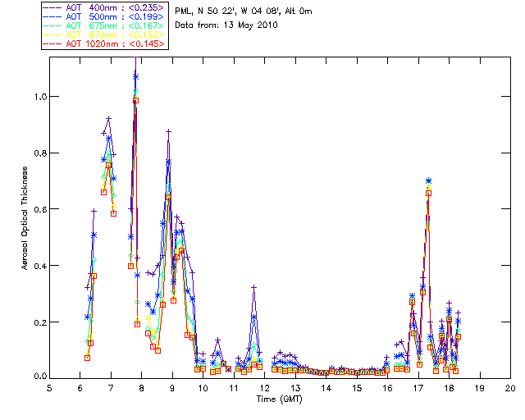The height and width of the screenshot is (420, 525).
Task: Click the red square peak marker near 17.4
Action: pyautogui.click(x=428, y=194)
